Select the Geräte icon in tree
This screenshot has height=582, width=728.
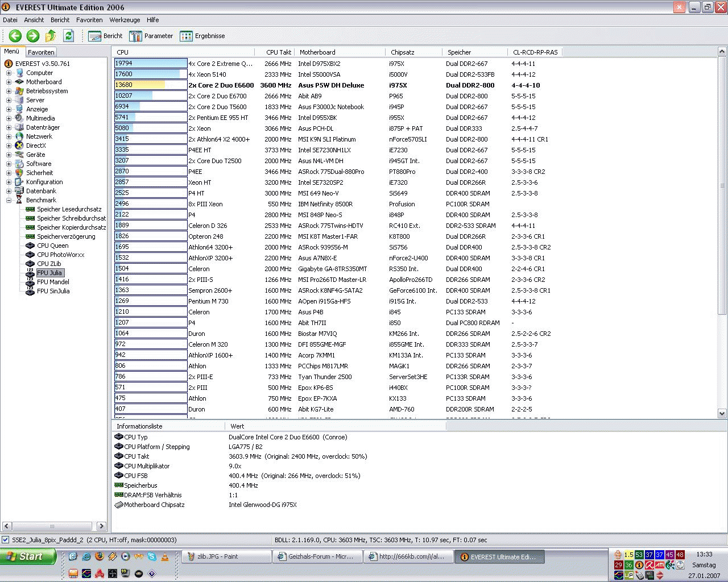19,155
